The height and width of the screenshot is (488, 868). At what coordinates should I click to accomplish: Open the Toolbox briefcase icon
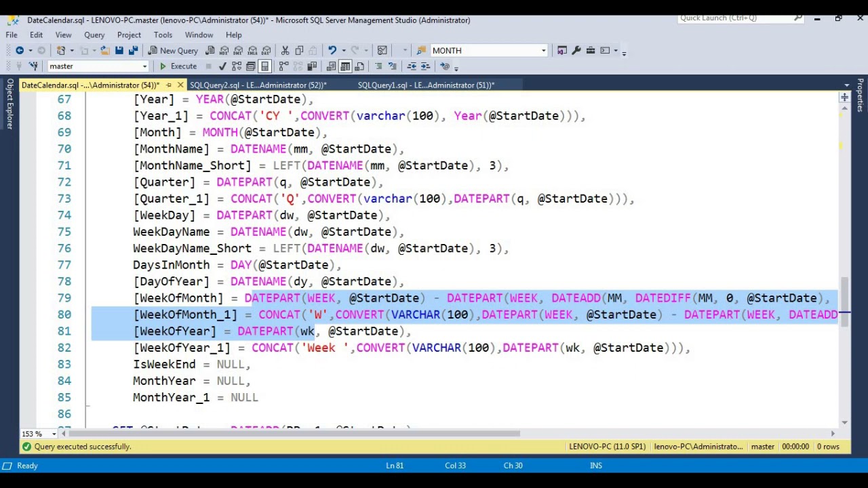tap(591, 50)
